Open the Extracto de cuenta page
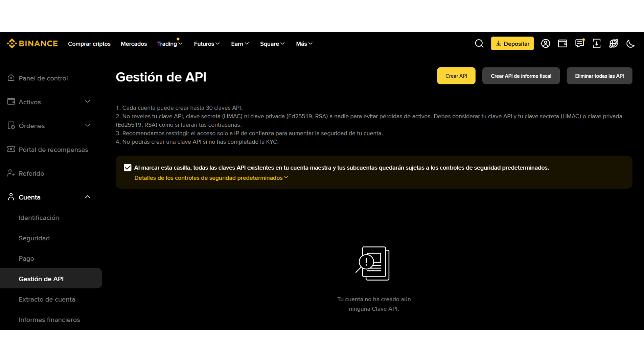This screenshot has width=644, height=362. click(x=47, y=299)
